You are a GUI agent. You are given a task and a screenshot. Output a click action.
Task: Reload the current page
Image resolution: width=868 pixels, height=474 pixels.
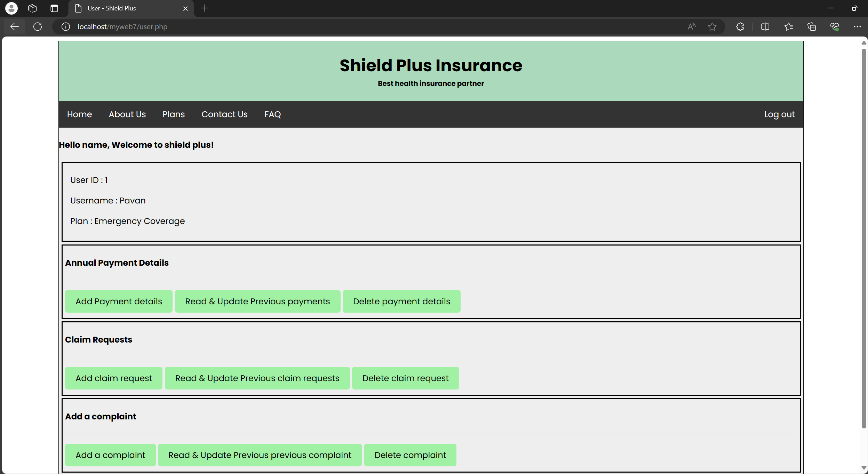38,27
